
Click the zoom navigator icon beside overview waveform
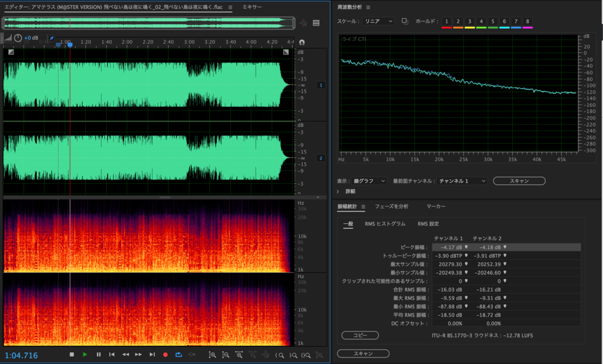click(303, 23)
